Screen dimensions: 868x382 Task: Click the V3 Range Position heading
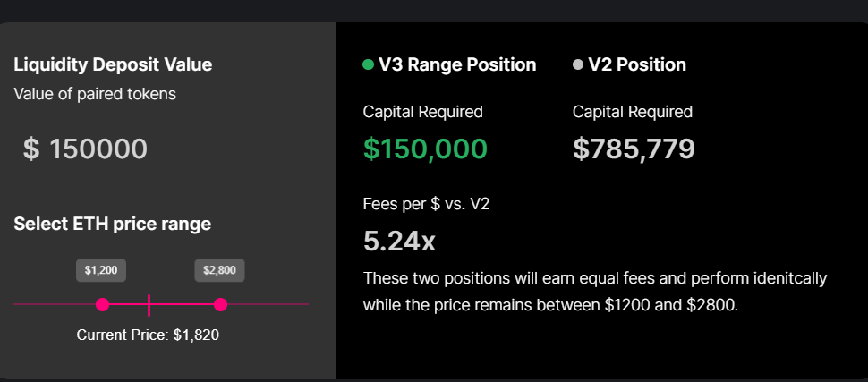coord(457,64)
